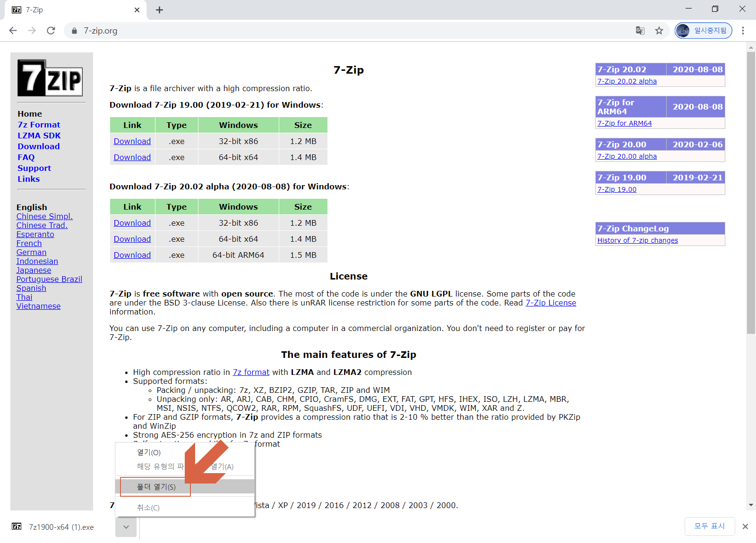Download 20.02 alpha 32-bit x86
The width and height of the screenshot is (756, 543).
tap(132, 223)
